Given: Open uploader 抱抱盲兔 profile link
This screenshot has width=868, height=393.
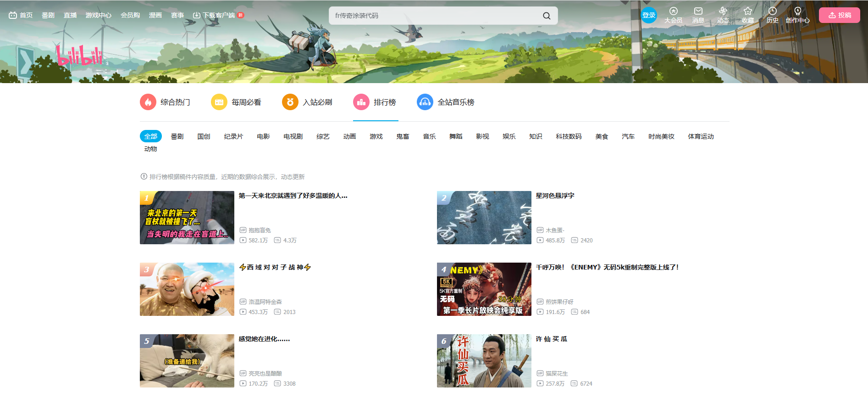Looking at the screenshot, I should [x=260, y=230].
